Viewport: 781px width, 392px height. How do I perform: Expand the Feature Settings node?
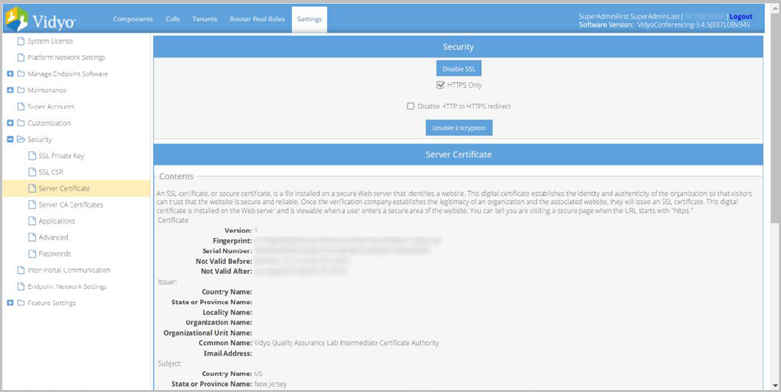pyautogui.click(x=10, y=303)
